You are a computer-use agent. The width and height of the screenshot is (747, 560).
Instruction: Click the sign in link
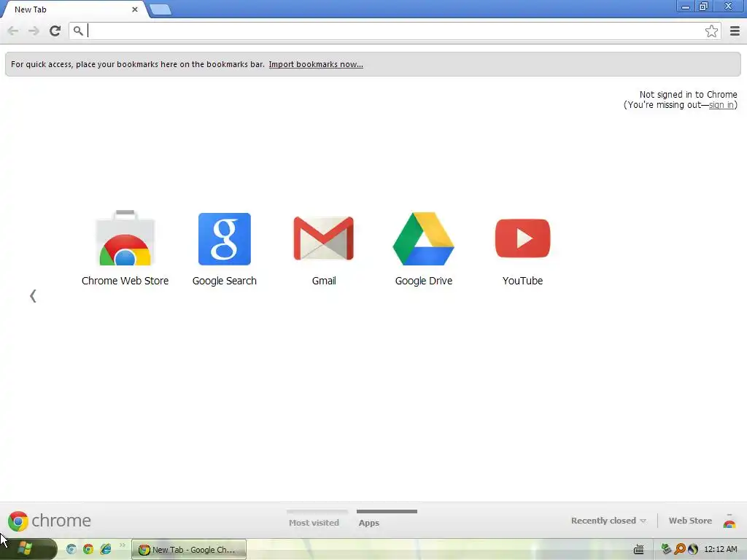click(721, 105)
